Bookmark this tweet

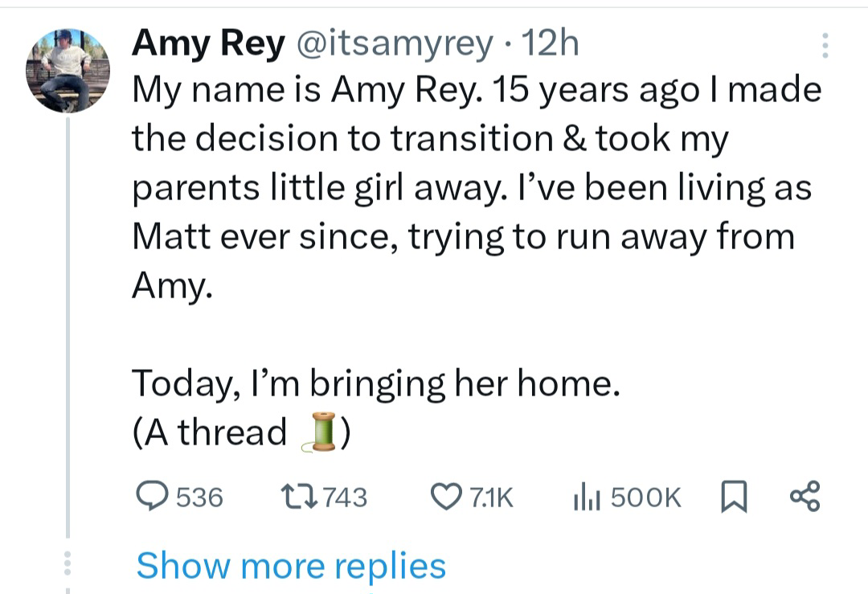[731, 498]
